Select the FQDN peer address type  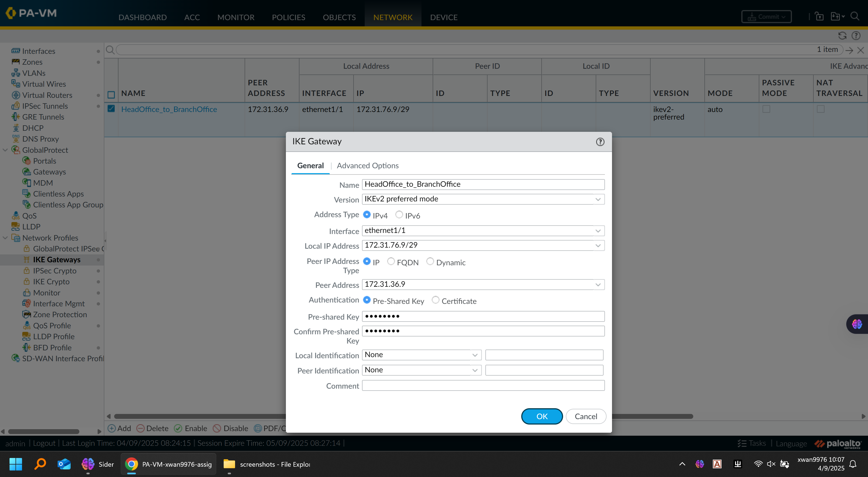(x=391, y=261)
